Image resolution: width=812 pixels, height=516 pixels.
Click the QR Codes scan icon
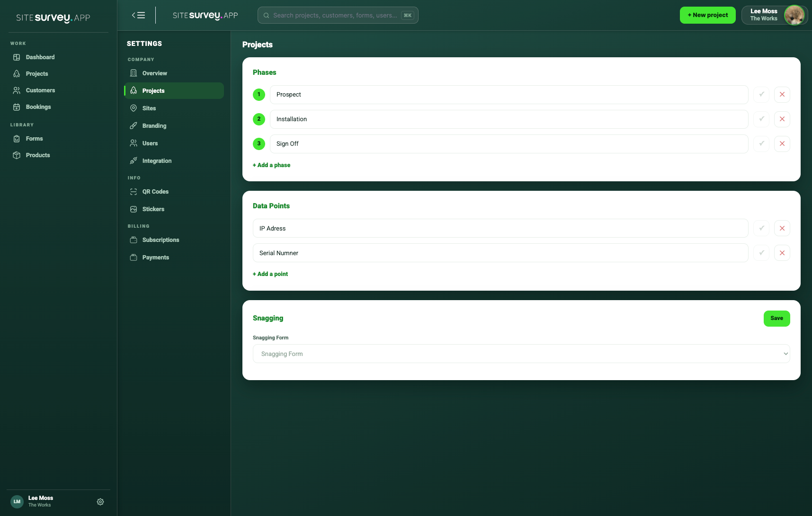click(x=134, y=192)
